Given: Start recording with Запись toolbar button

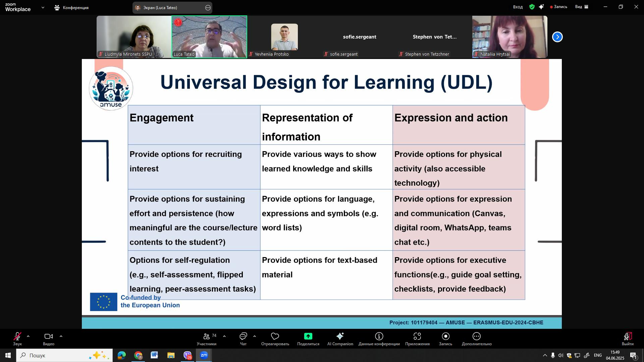Looking at the screenshot, I should (445, 339).
